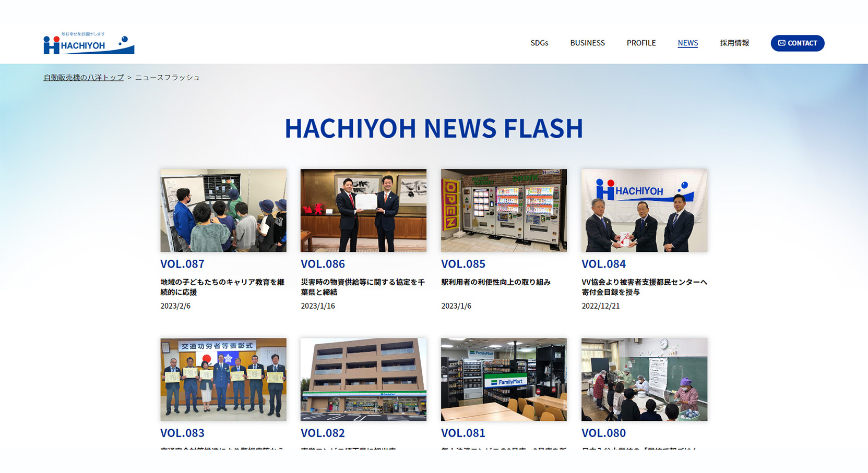Viewport: 868px width, 473px height.
Task: Click the date 2023/1/16
Action: (318, 306)
